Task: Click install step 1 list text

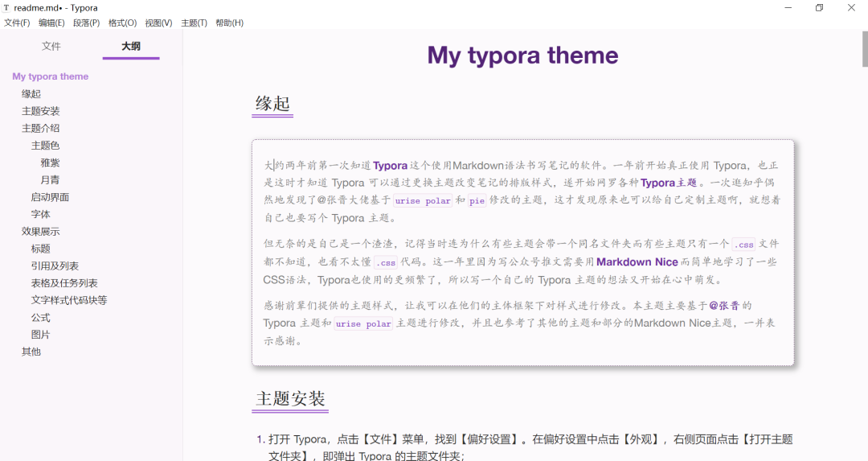Action: tap(530, 447)
